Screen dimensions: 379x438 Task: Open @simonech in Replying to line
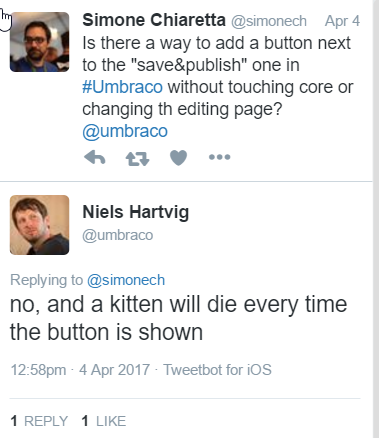pyautogui.click(x=126, y=280)
